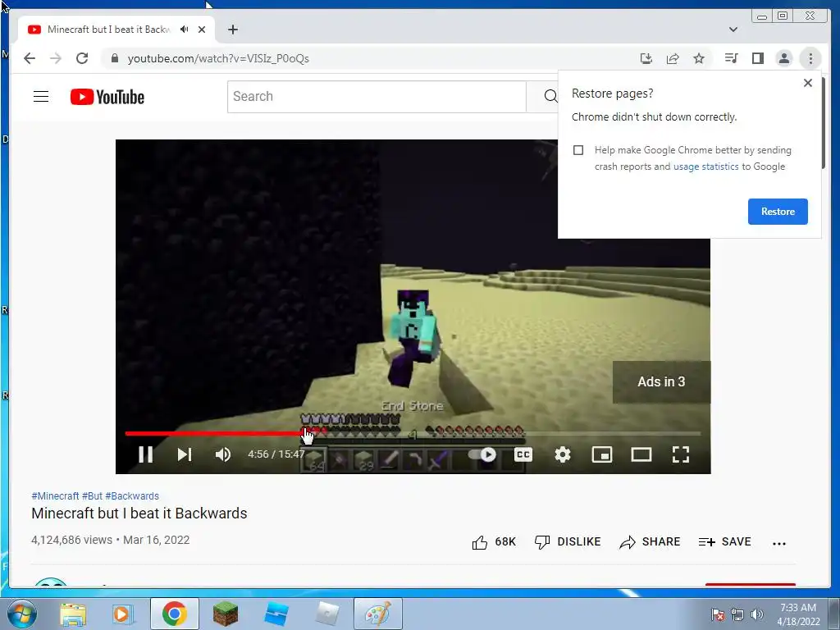Toggle autoplay switch in player

point(482,454)
